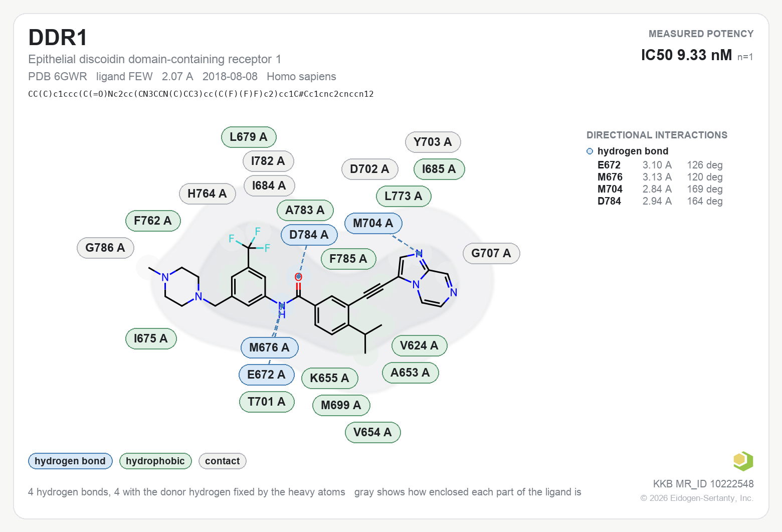Click residue label F785 A
The image size is (782, 532).
tap(348, 259)
